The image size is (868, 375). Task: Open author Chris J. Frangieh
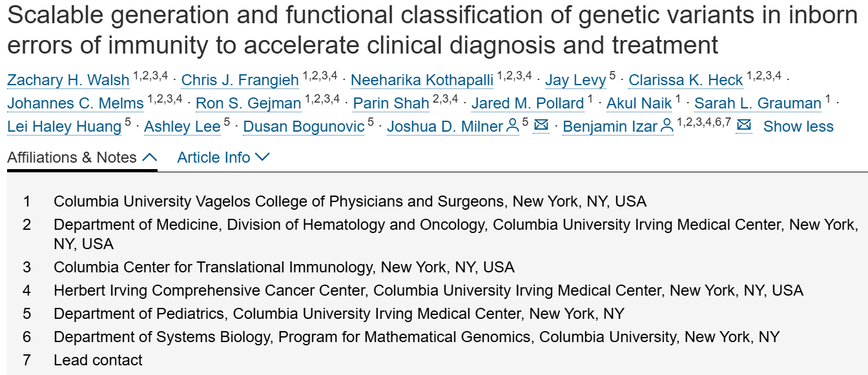[x=240, y=80]
